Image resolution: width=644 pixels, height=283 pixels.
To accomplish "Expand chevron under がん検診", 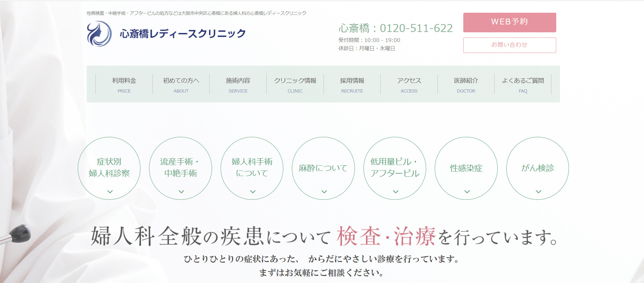I will (x=539, y=192).
